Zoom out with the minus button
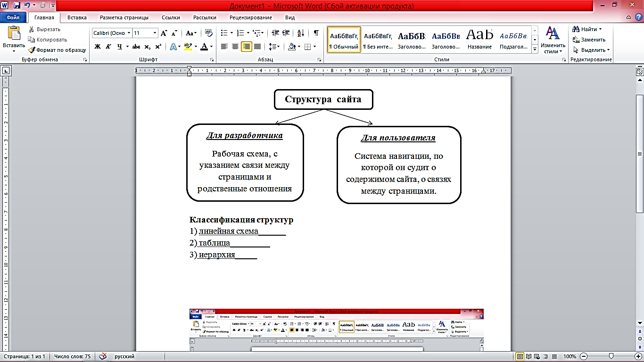 (x=583, y=356)
